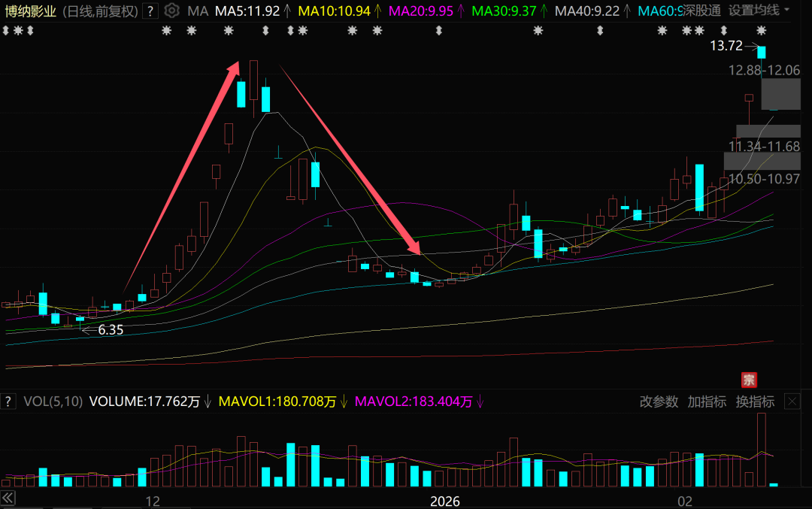Image resolution: width=812 pixels, height=509 pixels.
Task: Collapse panel with double left chevron icon
Action: pos(8,499)
